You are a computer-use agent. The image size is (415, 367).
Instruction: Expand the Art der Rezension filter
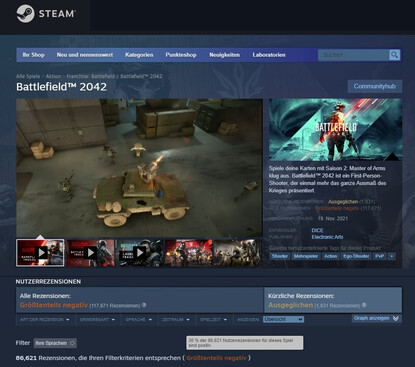45,319
